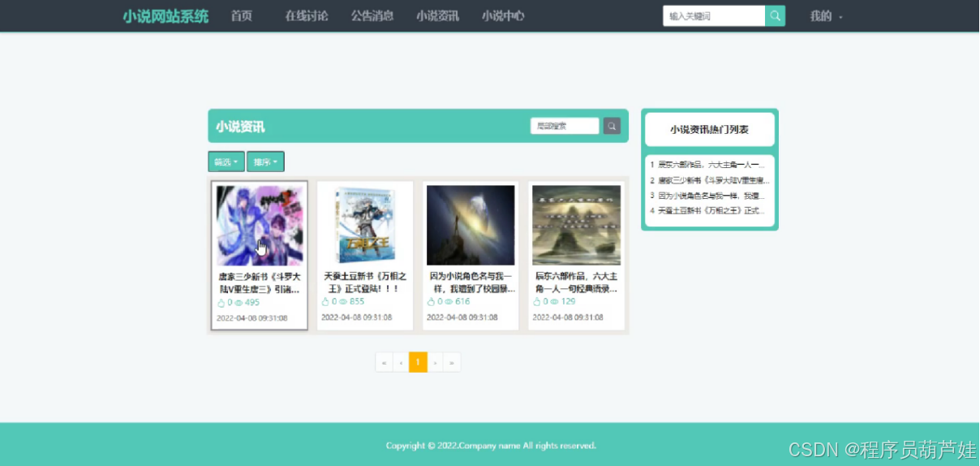Screen dimensions: 980x466
Task: Click the thumbs-up icon on the 辰东六部作品 card
Action: pos(536,301)
